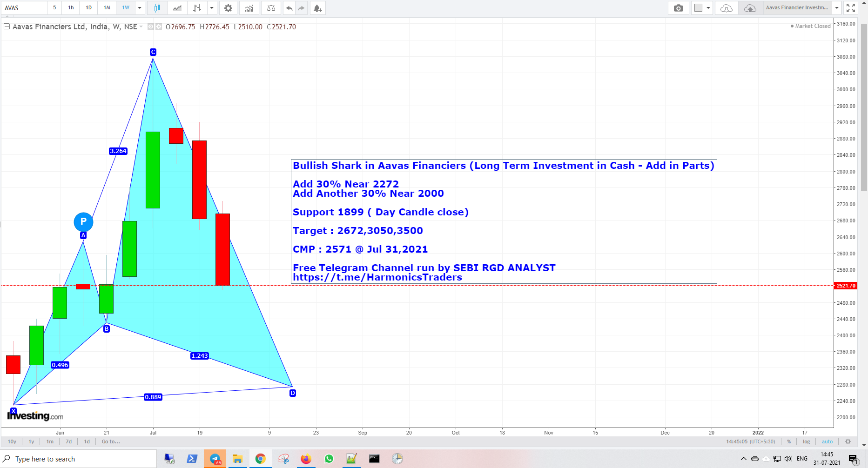
Task: Toggle percentage scale mode
Action: point(789,441)
